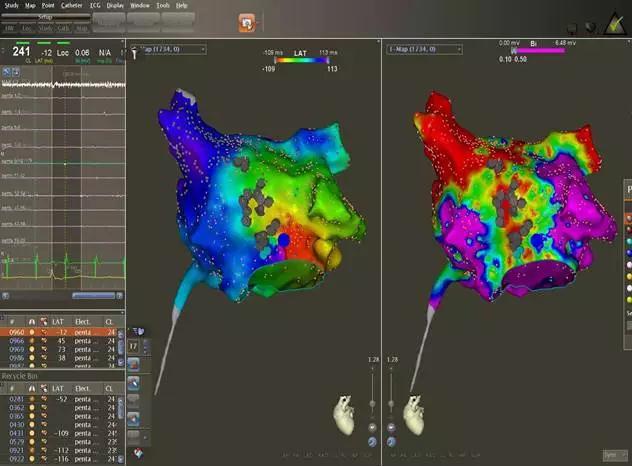Screen dimensions: 632x466
Task: Click the blue tool icon with the white arrow
Action: [133, 419]
